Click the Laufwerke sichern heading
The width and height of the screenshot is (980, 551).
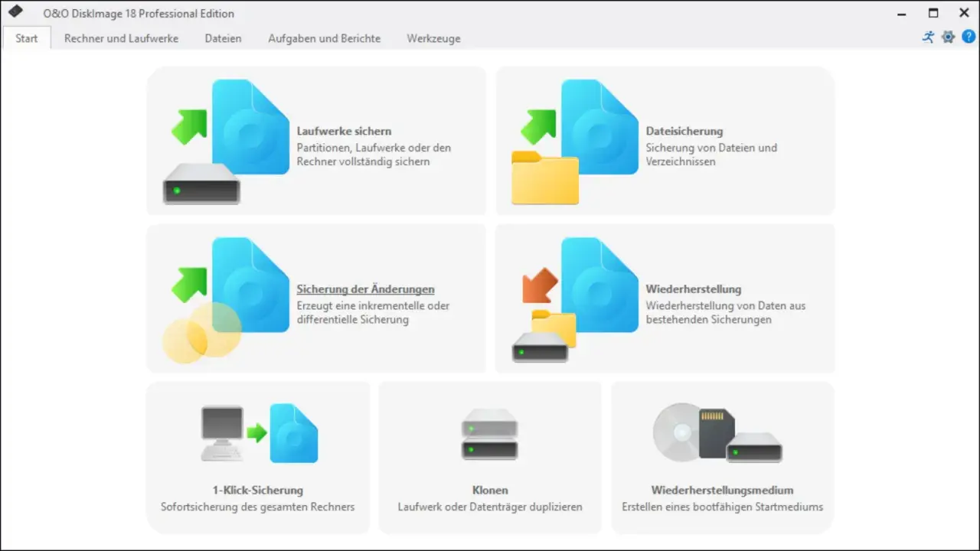(x=344, y=131)
